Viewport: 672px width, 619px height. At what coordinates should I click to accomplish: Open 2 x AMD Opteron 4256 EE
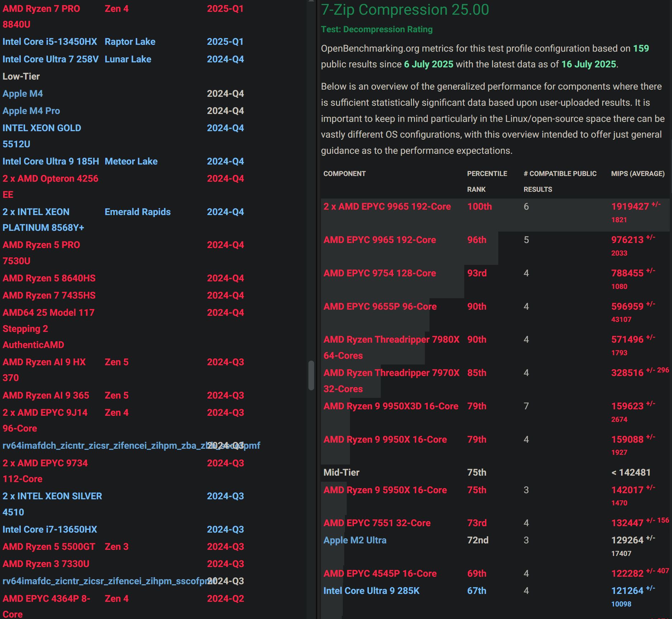click(51, 186)
